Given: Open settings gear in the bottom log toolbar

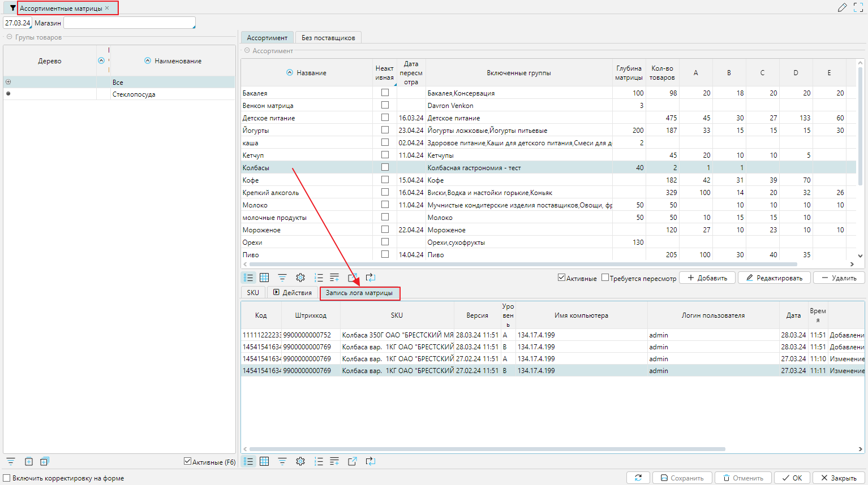Looking at the screenshot, I should (300, 461).
